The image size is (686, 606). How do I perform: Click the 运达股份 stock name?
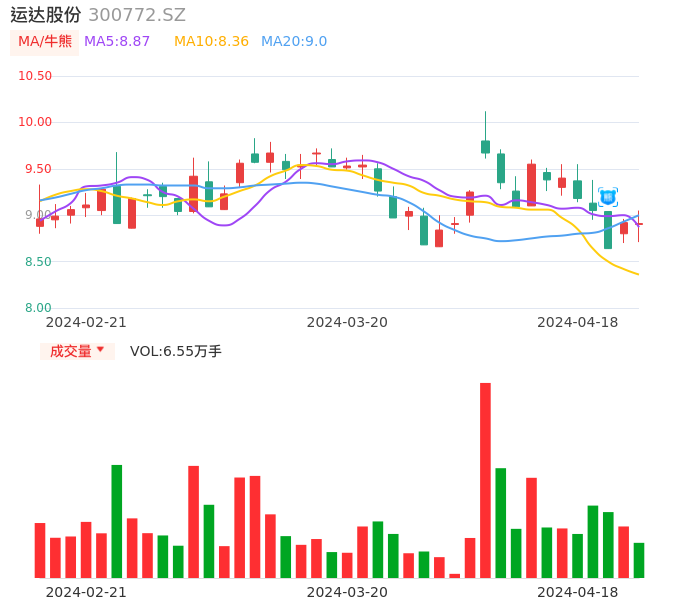click(x=46, y=15)
